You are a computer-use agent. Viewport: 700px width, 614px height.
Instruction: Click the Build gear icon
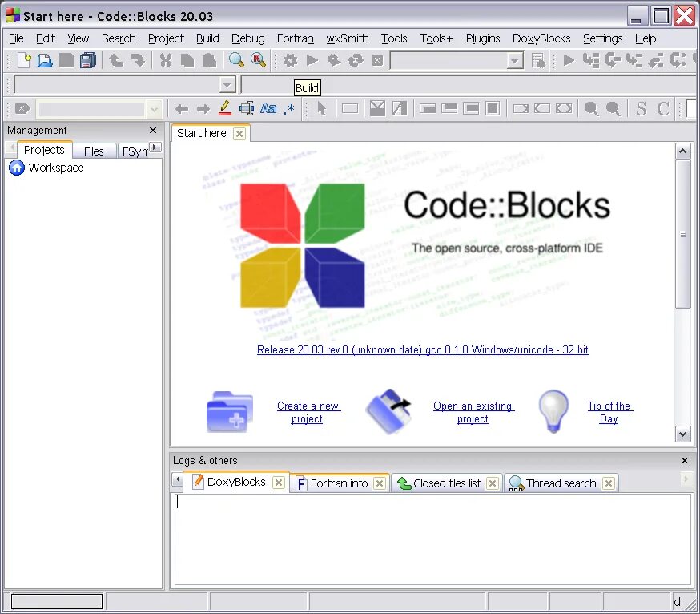[290, 60]
